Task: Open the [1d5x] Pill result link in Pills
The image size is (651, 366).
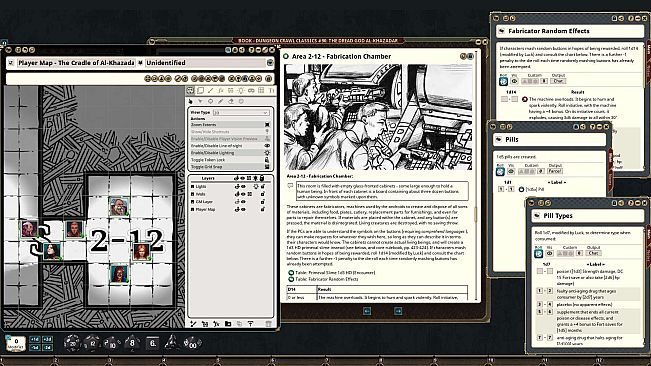Action: point(521,189)
